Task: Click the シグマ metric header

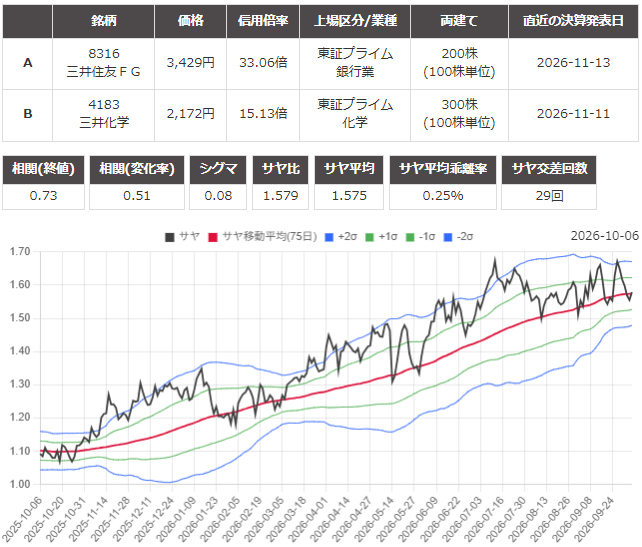Action: [x=218, y=169]
